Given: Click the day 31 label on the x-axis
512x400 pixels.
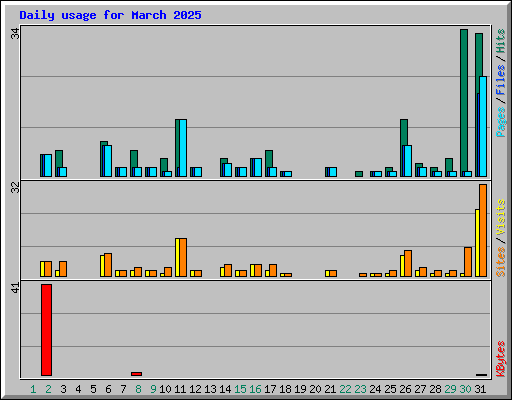Looking at the screenshot, I should [x=480, y=389].
